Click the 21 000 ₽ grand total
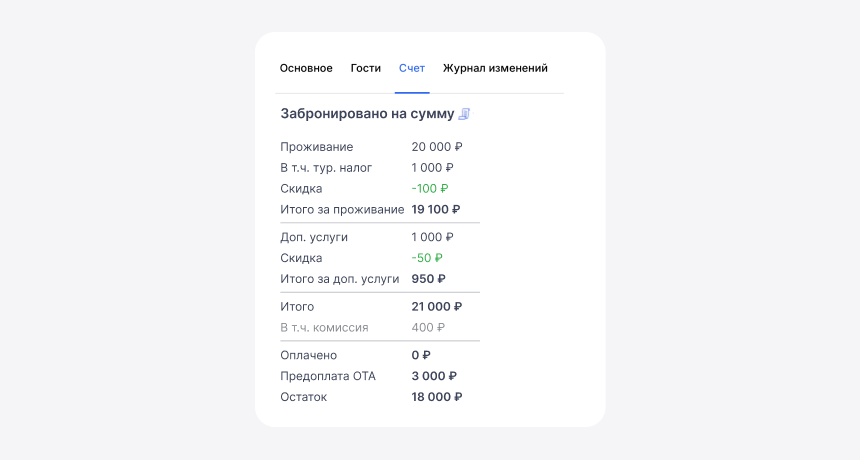The width and height of the screenshot is (860, 460). 437,307
